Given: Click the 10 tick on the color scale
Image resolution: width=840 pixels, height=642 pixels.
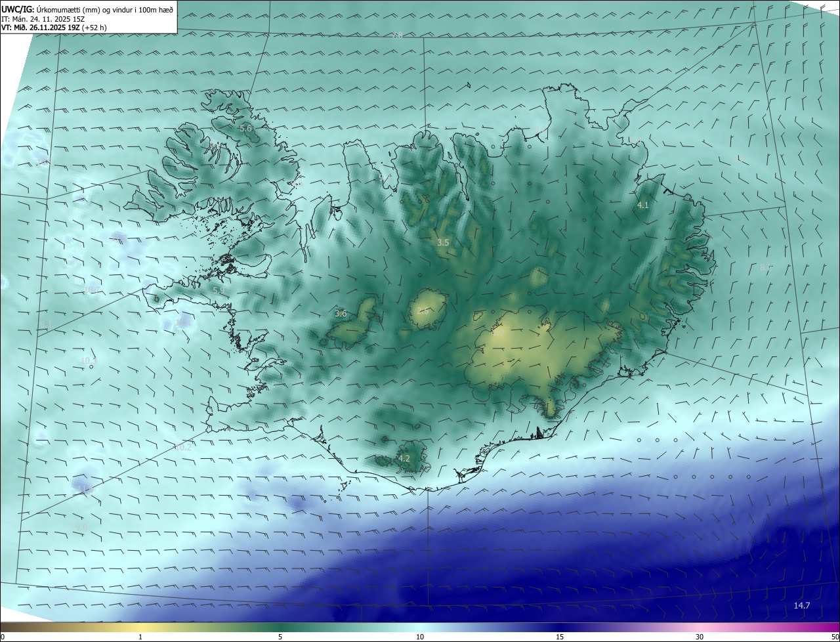Looking at the screenshot, I should point(420,637).
